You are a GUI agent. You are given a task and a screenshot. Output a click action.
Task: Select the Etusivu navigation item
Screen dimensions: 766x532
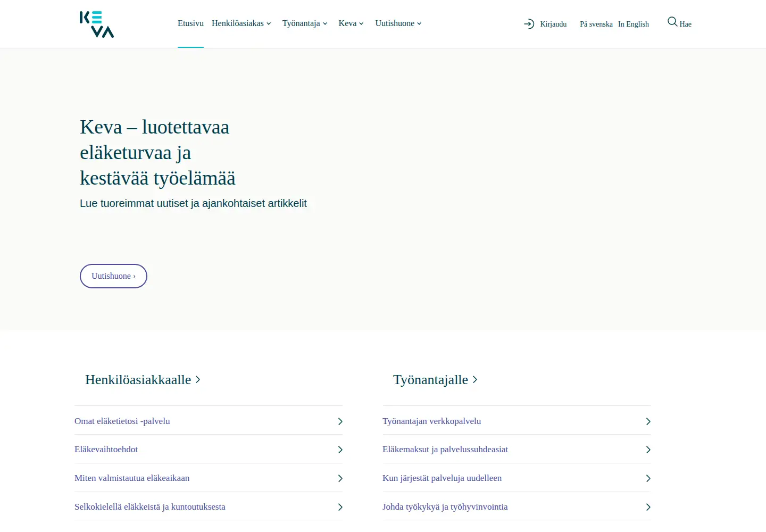[x=190, y=23]
